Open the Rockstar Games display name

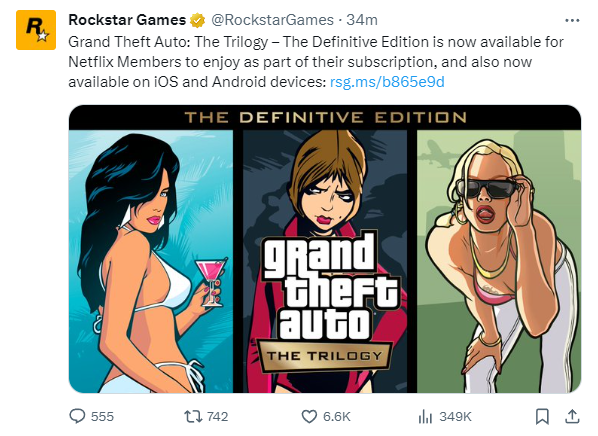click(127, 20)
